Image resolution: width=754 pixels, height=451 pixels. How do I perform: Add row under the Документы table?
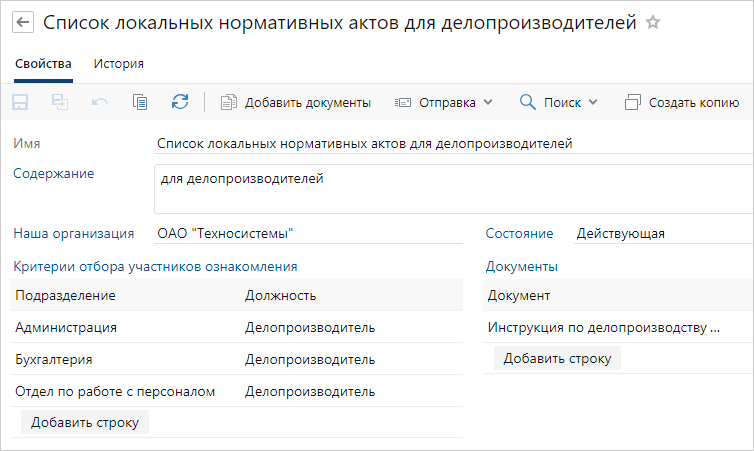pos(557,358)
